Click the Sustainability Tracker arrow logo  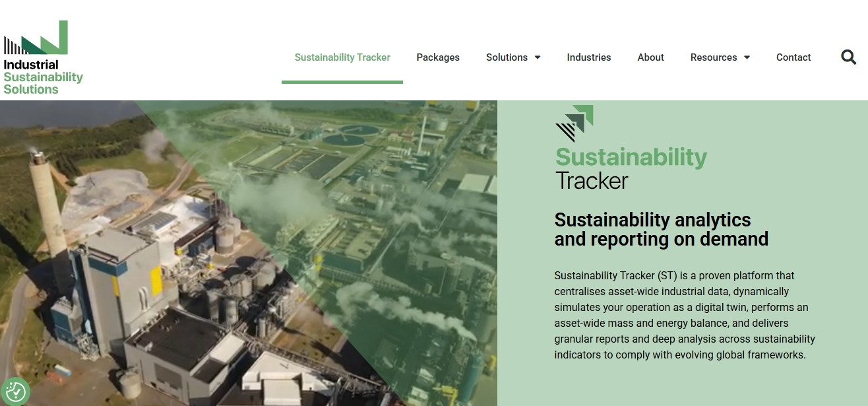[x=574, y=123]
